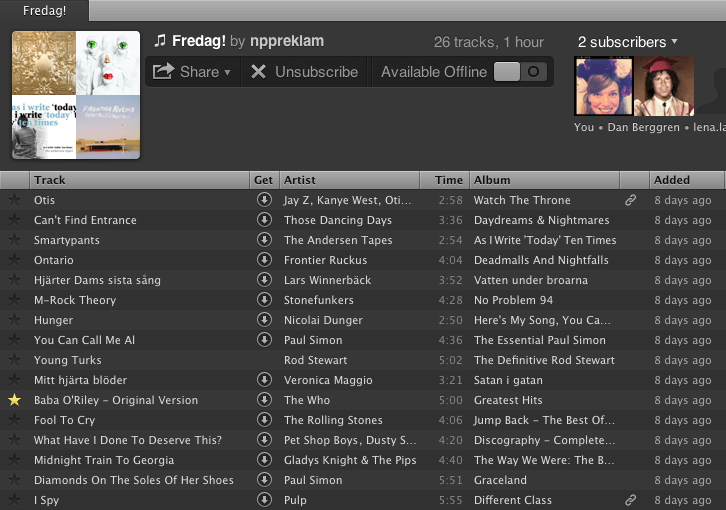Open the Share dropdown menu
The height and width of the screenshot is (510, 726).
(x=192, y=72)
